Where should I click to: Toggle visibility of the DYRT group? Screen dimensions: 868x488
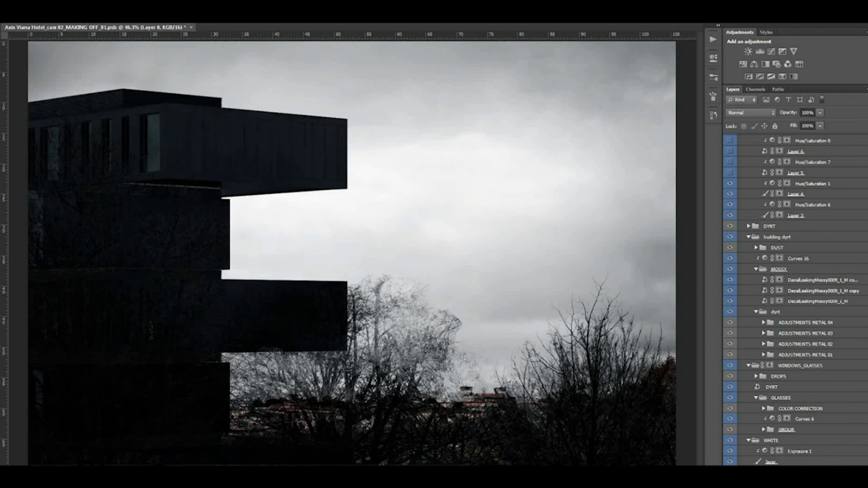[730, 226]
